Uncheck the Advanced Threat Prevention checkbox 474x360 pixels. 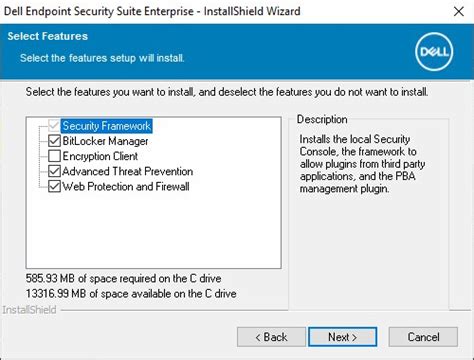pyautogui.click(x=54, y=171)
